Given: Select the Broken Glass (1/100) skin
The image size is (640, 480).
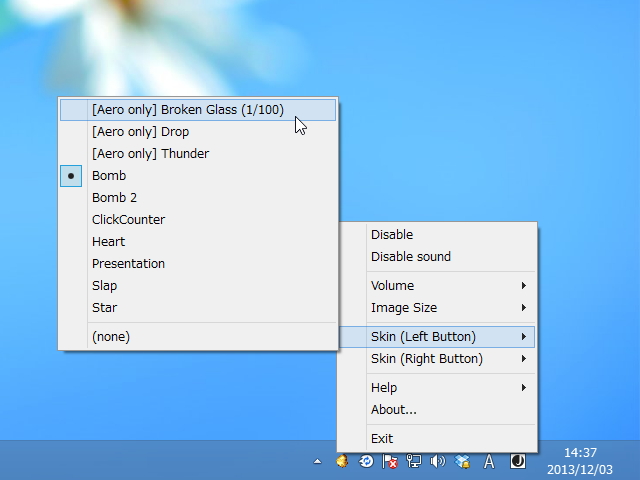Looking at the screenshot, I should click(x=198, y=110).
